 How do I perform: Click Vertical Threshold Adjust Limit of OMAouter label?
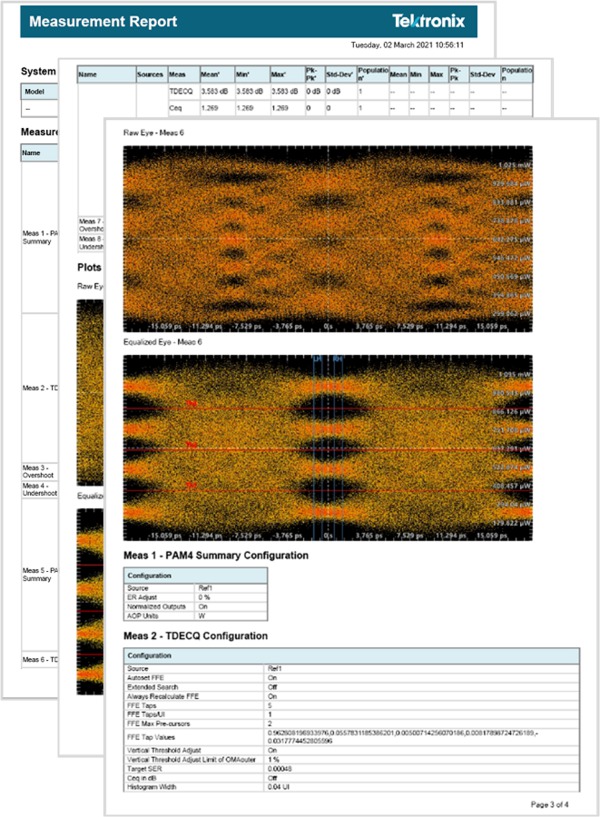[191, 760]
